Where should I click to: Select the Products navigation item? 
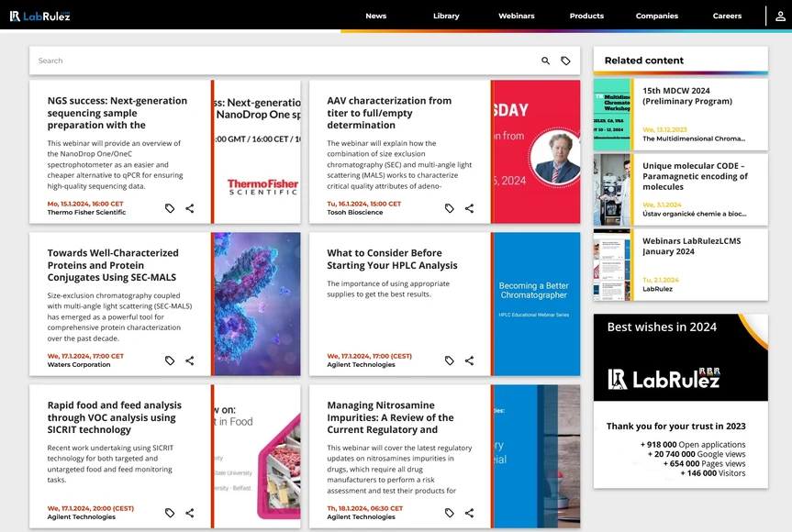click(x=586, y=16)
